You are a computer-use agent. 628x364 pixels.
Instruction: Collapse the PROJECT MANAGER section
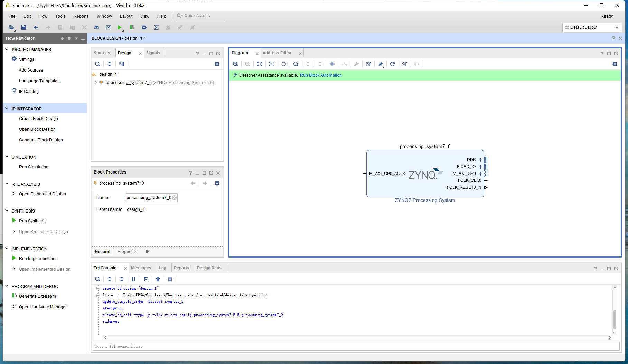coord(7,49)
